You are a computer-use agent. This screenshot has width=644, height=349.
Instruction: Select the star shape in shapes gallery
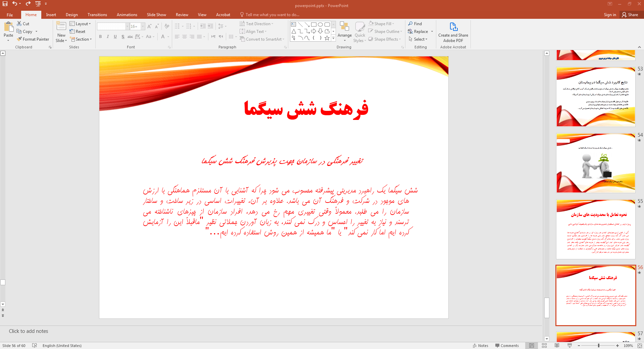tap(327, 38)
